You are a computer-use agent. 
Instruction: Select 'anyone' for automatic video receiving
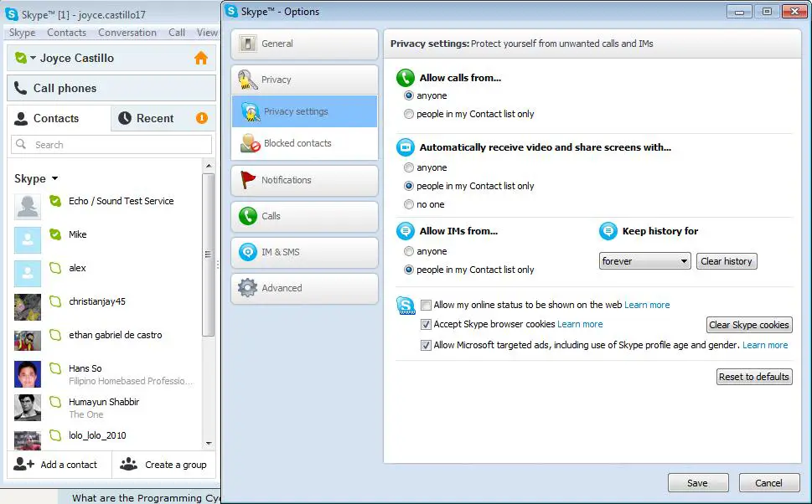click(x=409, y=167)
